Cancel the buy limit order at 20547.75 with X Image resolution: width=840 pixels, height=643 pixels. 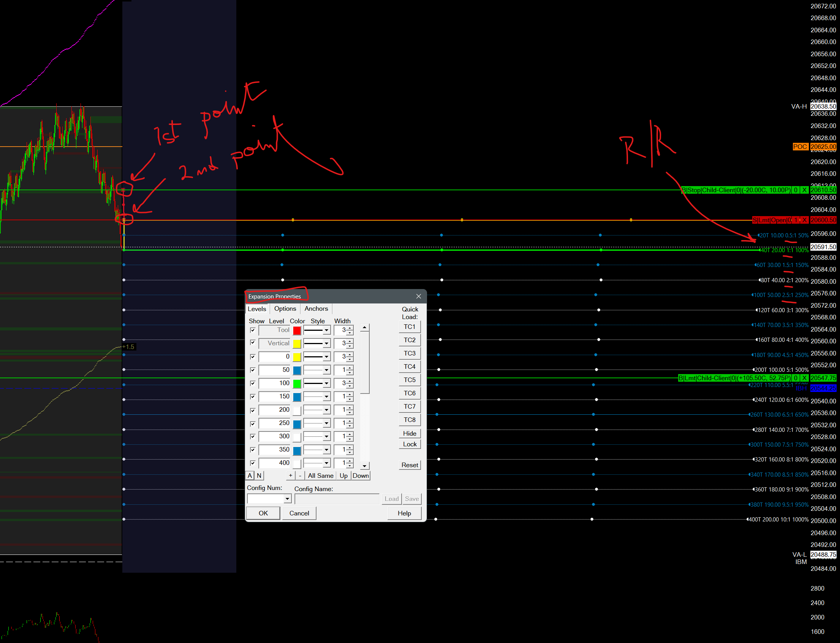pos(805,378)
